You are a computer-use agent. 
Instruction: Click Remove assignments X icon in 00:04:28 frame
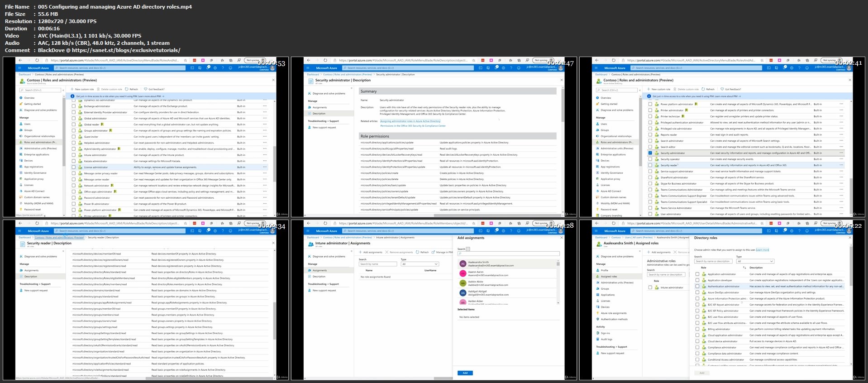click(x=387, y=252)
